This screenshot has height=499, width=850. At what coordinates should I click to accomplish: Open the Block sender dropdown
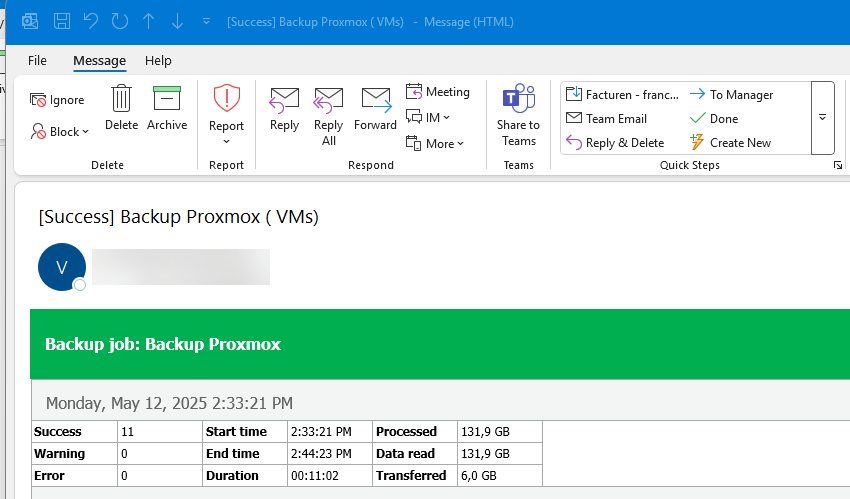point(60,132)
